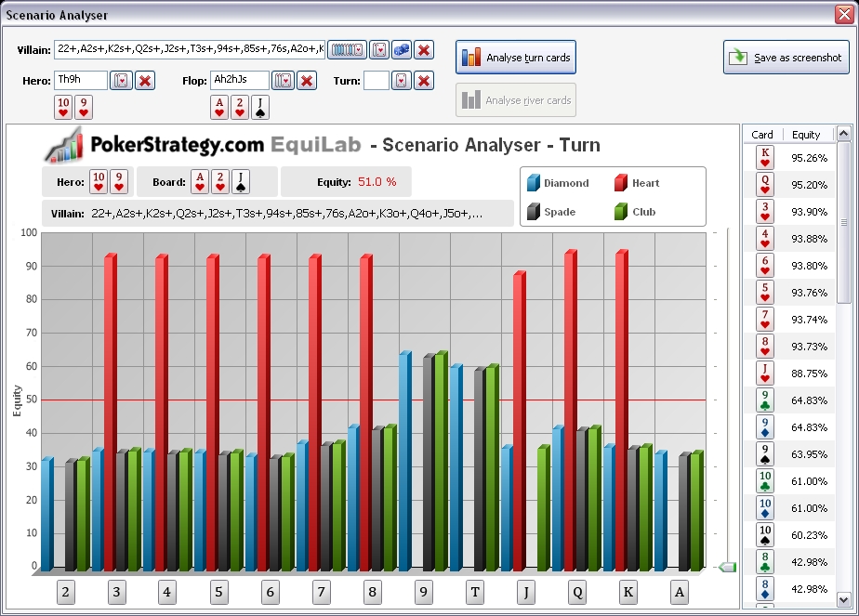Sort list by the Equity column header

click(806, 135)
